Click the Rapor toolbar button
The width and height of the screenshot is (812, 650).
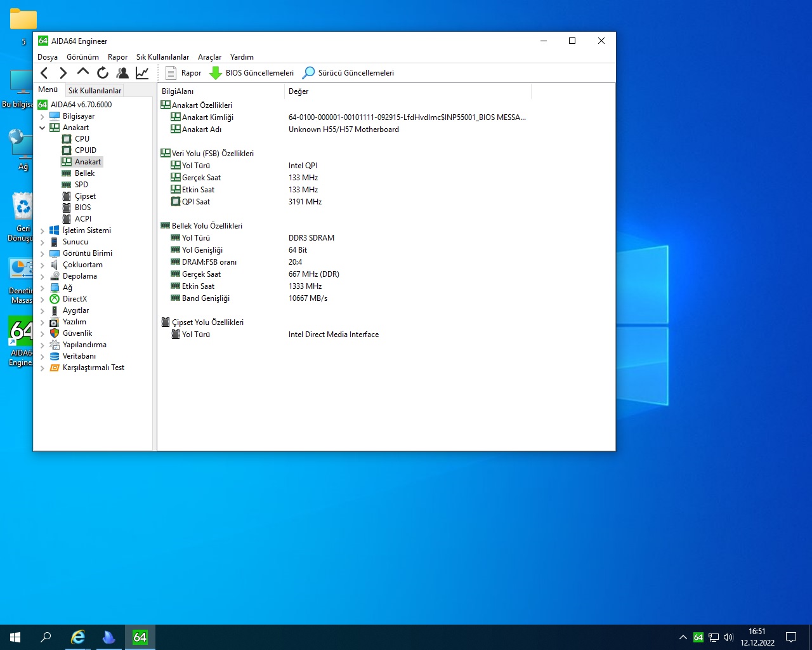tap(183, 73)
